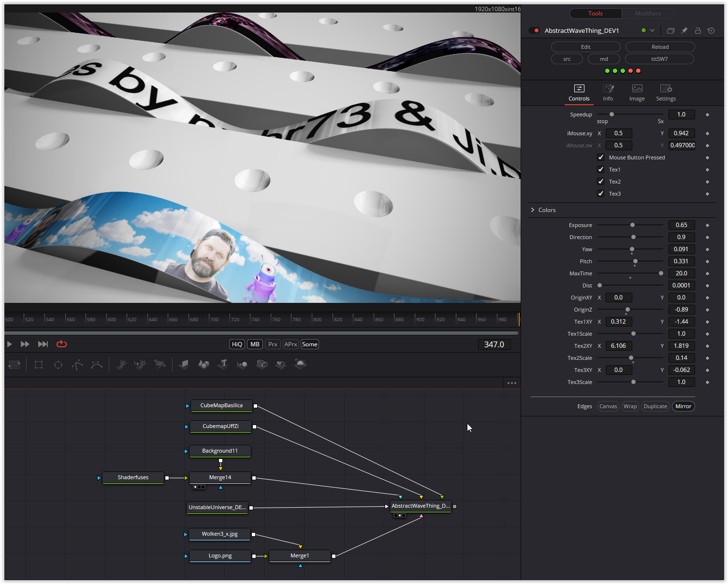Screen dimensions: 728x584
Task: Lock the AbstractWaveThing_DEV1 node with padlock icon
Action: tap(698, 30)
